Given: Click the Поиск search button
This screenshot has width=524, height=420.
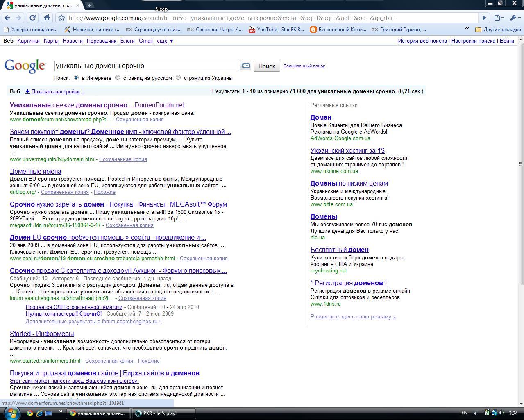Looking at the screenshot, I should click(267, 66).
